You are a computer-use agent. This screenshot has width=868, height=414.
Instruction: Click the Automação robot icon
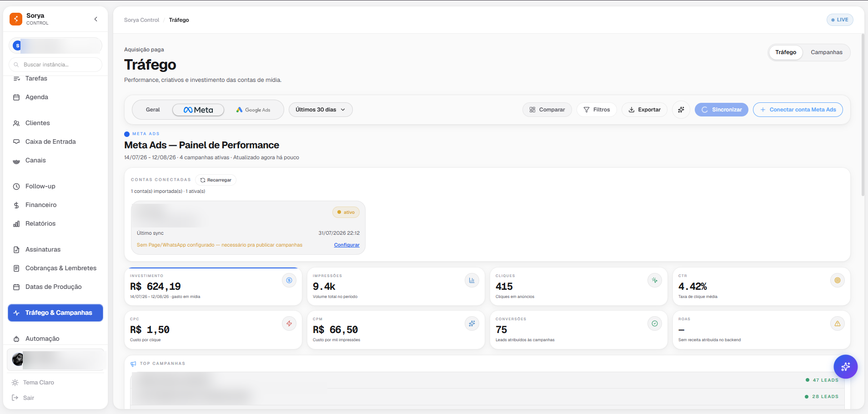[x=16, y=339]
